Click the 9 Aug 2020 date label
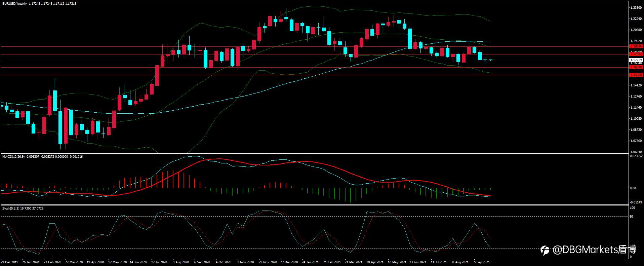 tap(181, 262)
